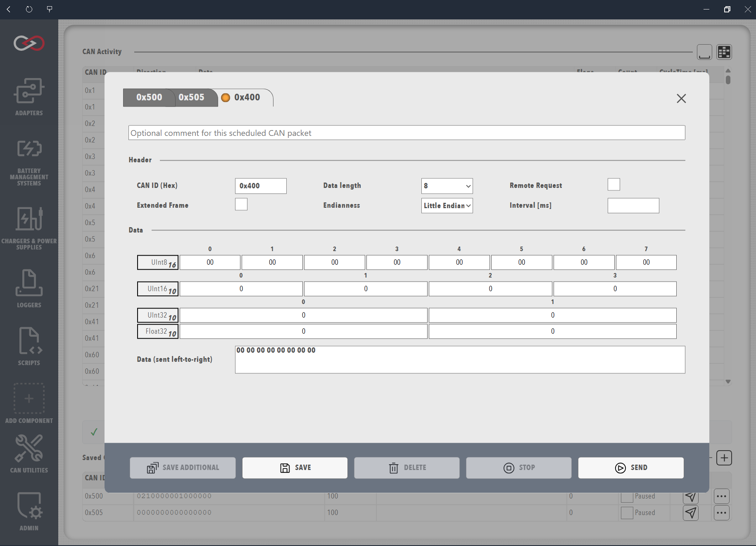Click the CAN ID (Hex) field
756x546 pixels.
[261, 186]
